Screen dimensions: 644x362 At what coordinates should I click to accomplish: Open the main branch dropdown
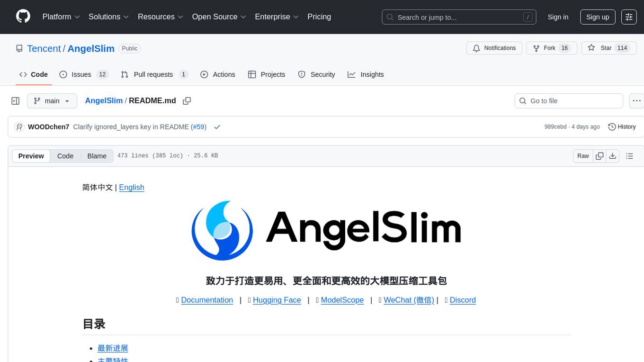52,101
